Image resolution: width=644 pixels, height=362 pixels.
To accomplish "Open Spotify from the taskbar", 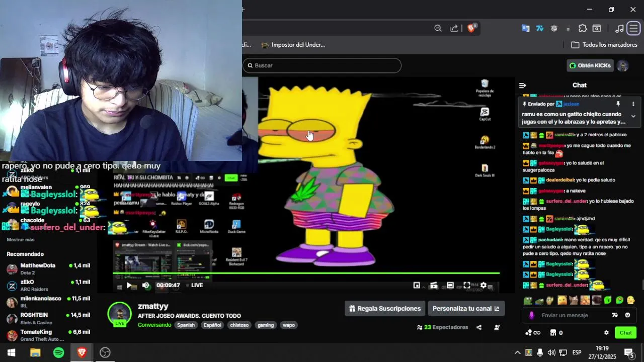I will (x=59, y=352).
